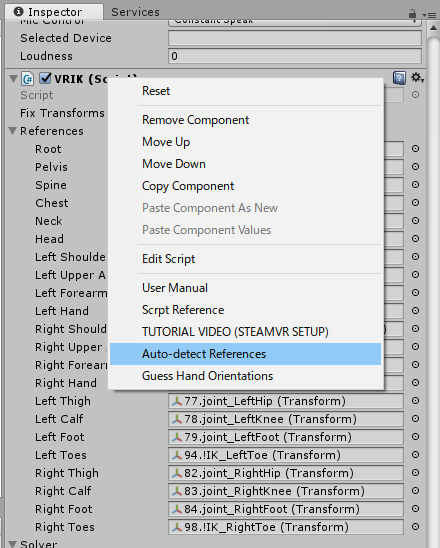
Task: Click the Fix Transforms label
Action: click(62, 113)
